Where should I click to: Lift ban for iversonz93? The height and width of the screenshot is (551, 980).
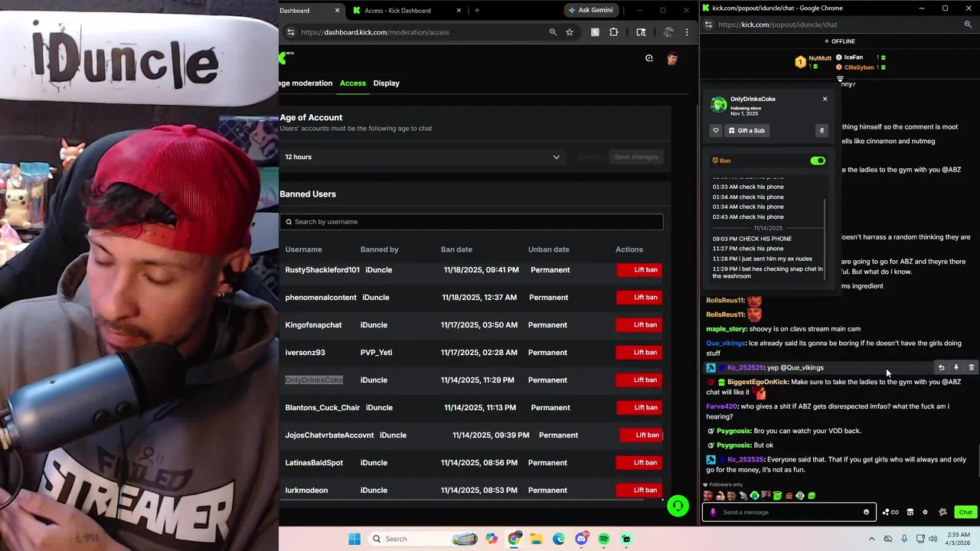pos(639,352)
